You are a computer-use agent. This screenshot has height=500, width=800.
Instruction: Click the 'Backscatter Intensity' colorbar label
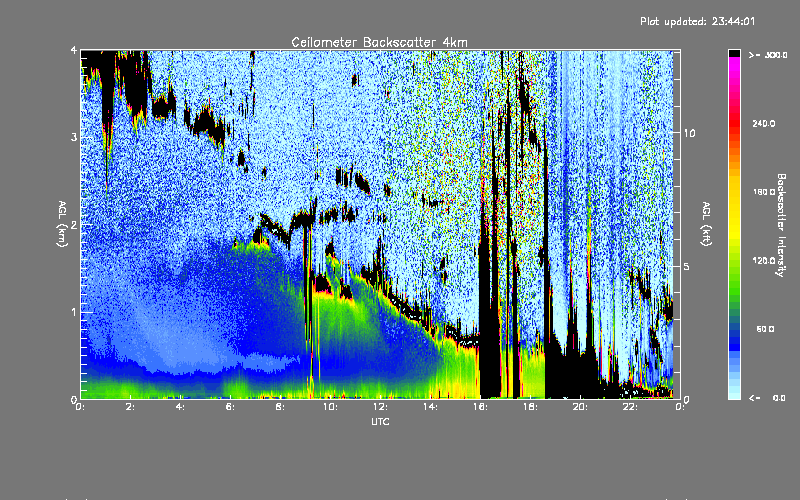781,225
